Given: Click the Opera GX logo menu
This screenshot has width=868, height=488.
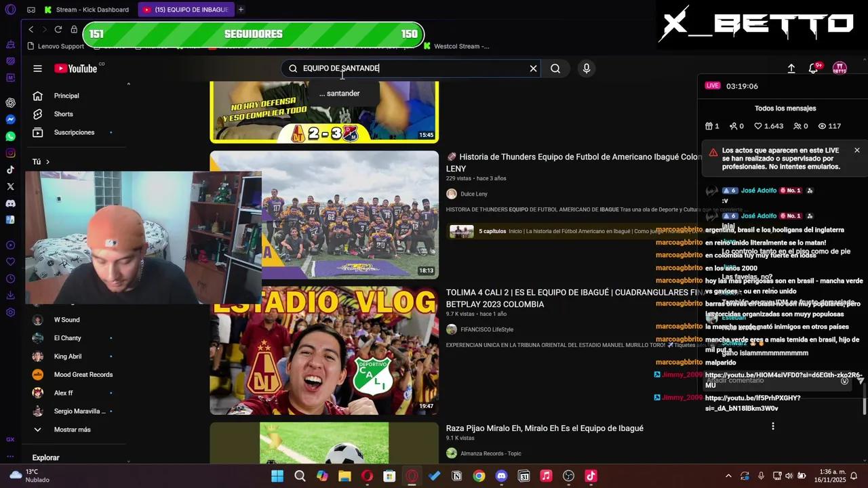Looking at the screenshot, I should pos(10,9).
